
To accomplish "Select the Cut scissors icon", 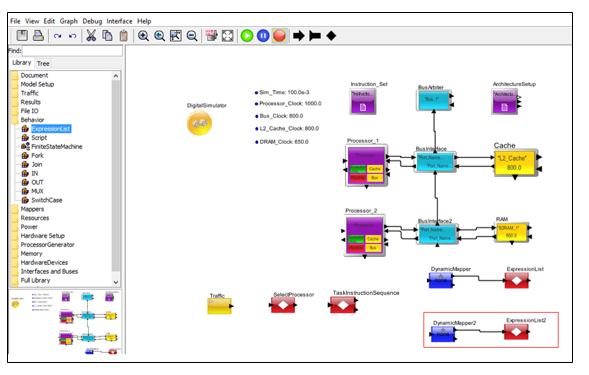I will [91, 36].
